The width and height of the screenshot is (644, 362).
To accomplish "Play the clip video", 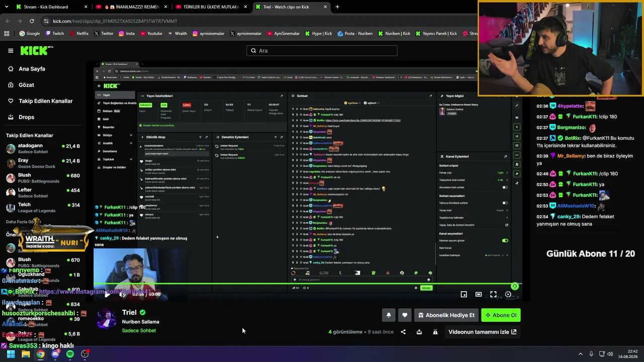I will point(107,295).
